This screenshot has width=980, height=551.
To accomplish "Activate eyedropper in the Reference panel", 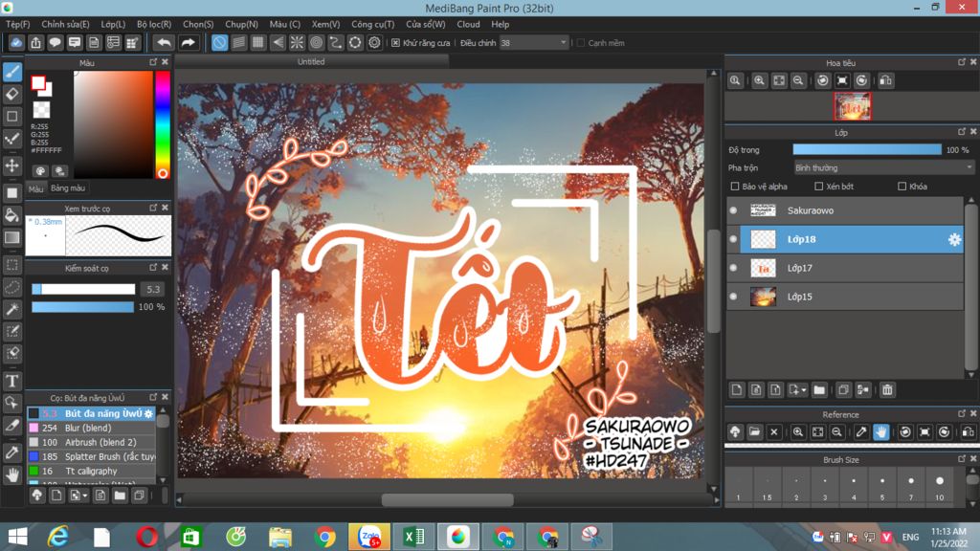I will 861,431.
